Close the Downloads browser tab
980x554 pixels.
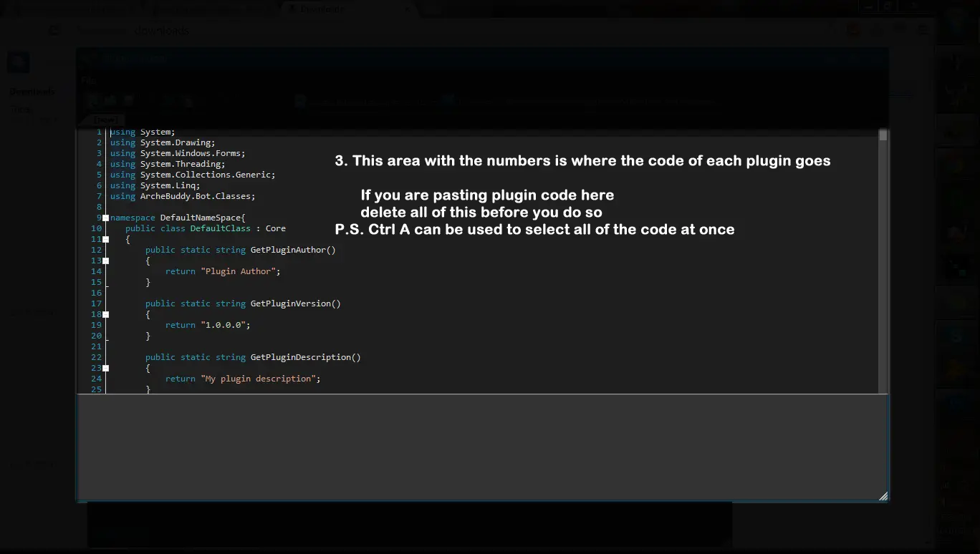click(407, 9)
